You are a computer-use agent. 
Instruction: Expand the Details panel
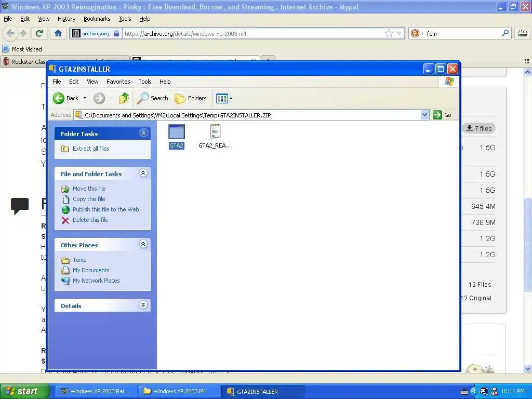pyautogui.click(x=143, y=305)
